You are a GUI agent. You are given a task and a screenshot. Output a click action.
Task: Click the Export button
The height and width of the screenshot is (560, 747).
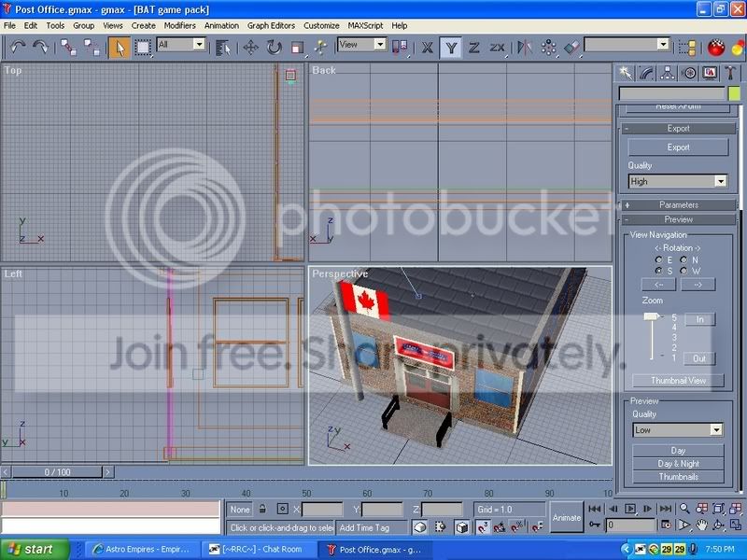(x=678, y=147)
